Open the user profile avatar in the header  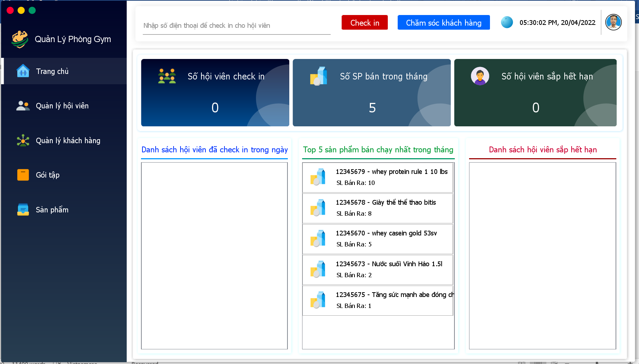coord(613,22)
